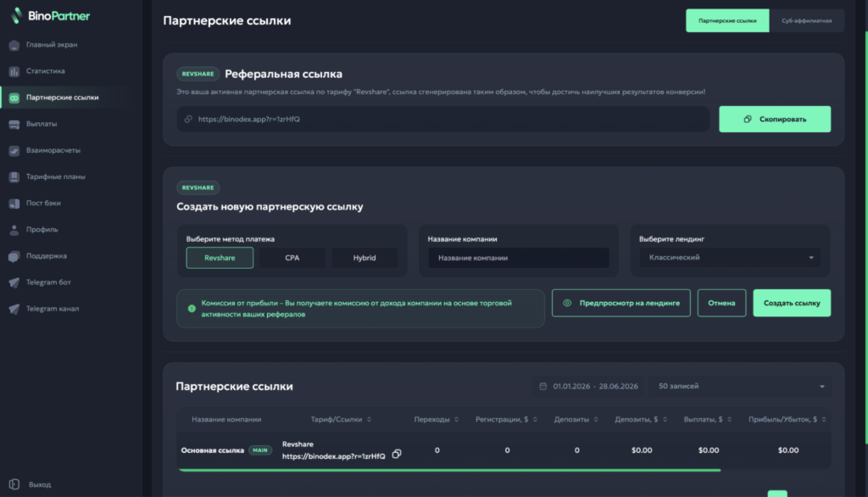Open the Тарифные планы icon

point(14,177)
